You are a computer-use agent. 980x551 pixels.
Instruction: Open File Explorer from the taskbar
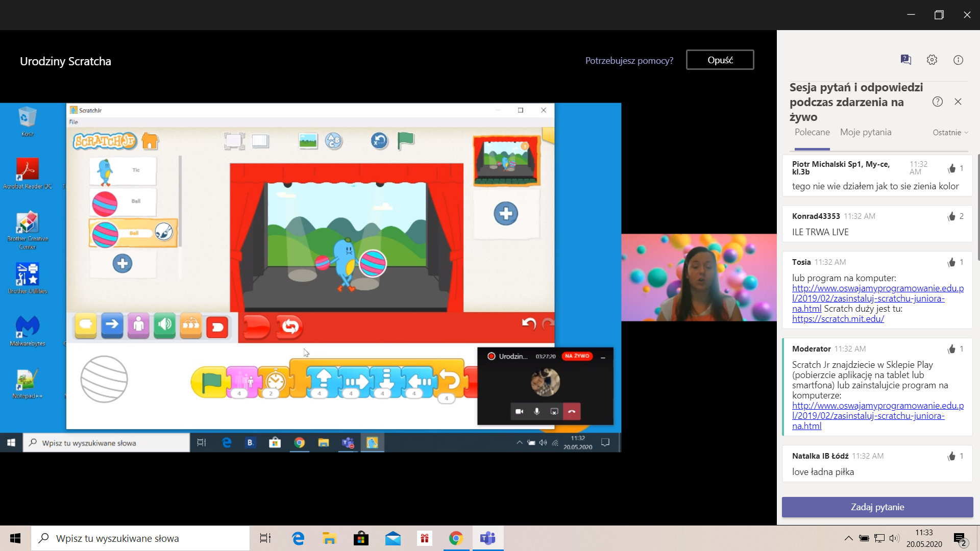point(329,538)
